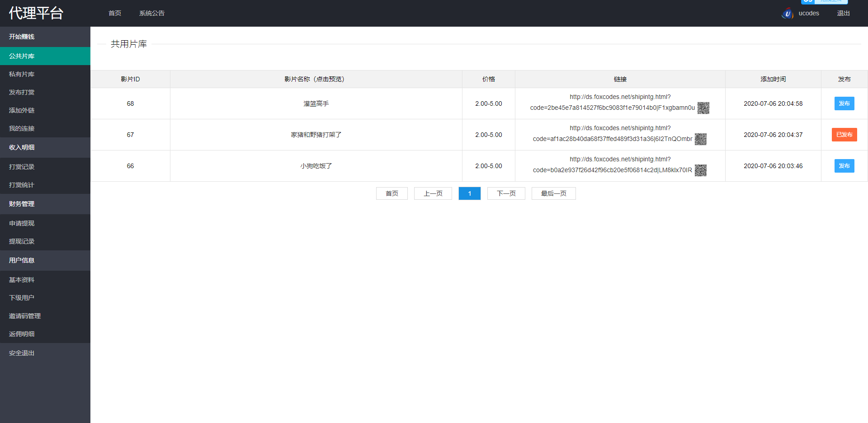This screenshot has width=868, height=423.
Task: Toggle the 用户信息 sidebar group
Action: 22,260
